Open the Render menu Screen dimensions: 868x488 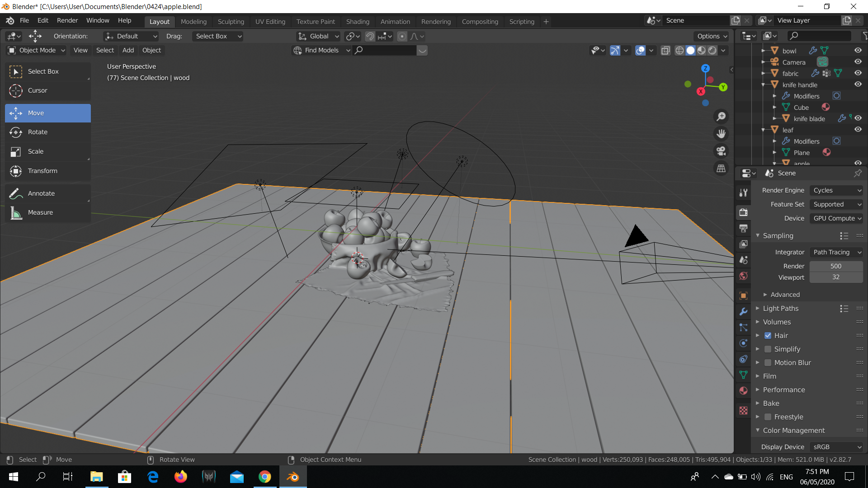coord(67,20)
